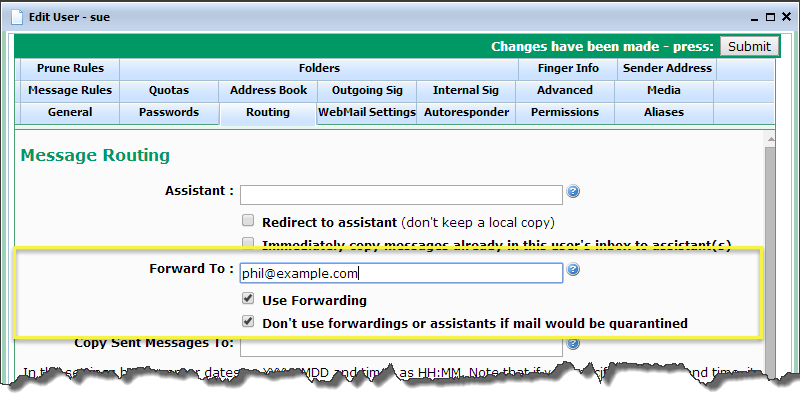The width and height of the screenshot is (800, 393).
Task: Click the Forward To field containing phil@example.com
Action: coord(402,273)
